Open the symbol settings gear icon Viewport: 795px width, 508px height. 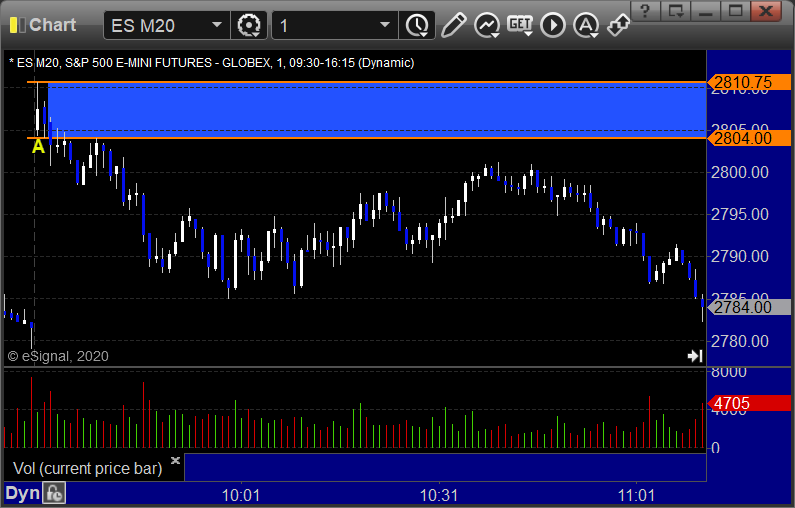tap(248, 25)
